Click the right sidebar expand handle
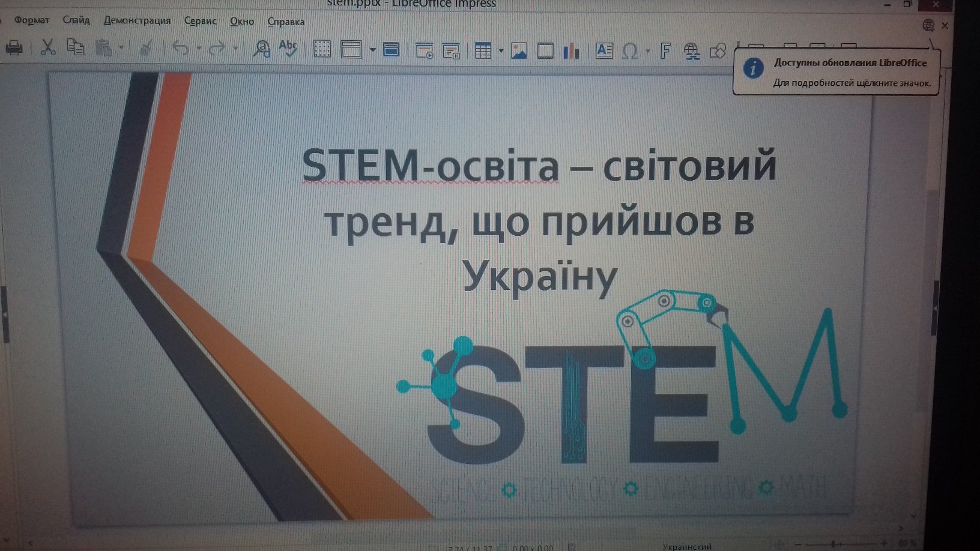The width and height of the screenshot is (980, 551). 934,307
